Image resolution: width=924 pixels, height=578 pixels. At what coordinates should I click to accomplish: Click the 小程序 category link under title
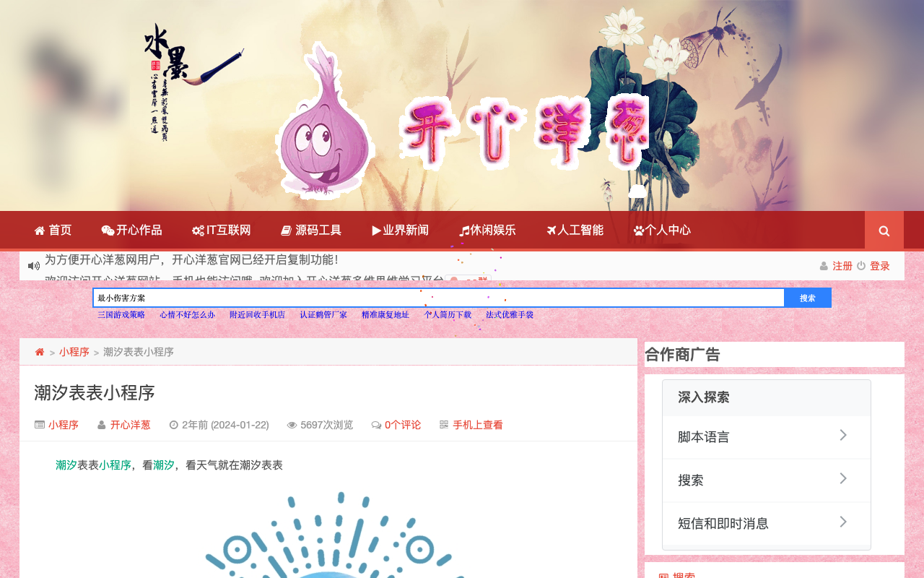(x=64, y=425)
